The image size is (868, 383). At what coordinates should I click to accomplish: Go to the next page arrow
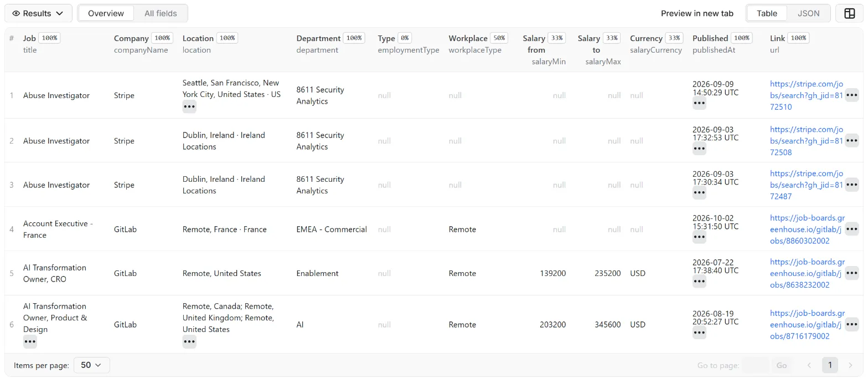coord(851,365)
